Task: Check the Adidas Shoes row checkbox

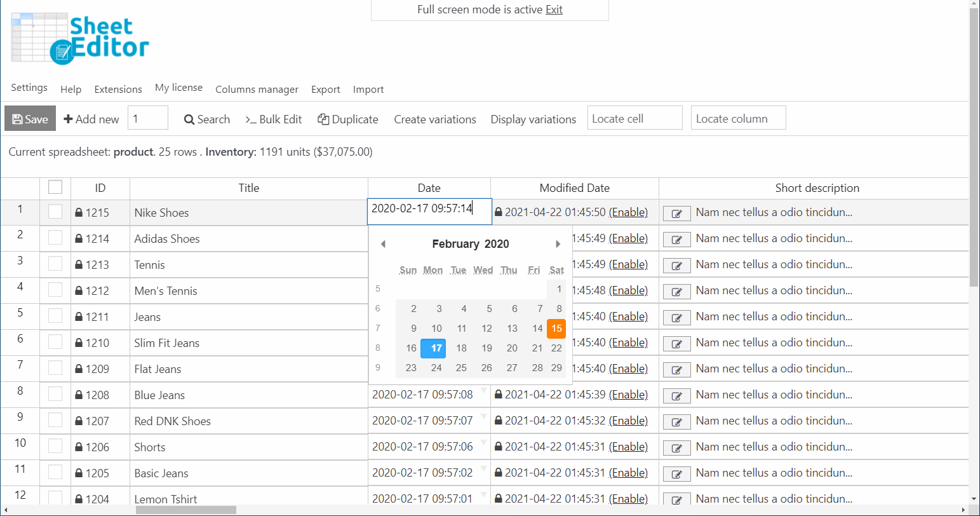Action: click(55, 238)
